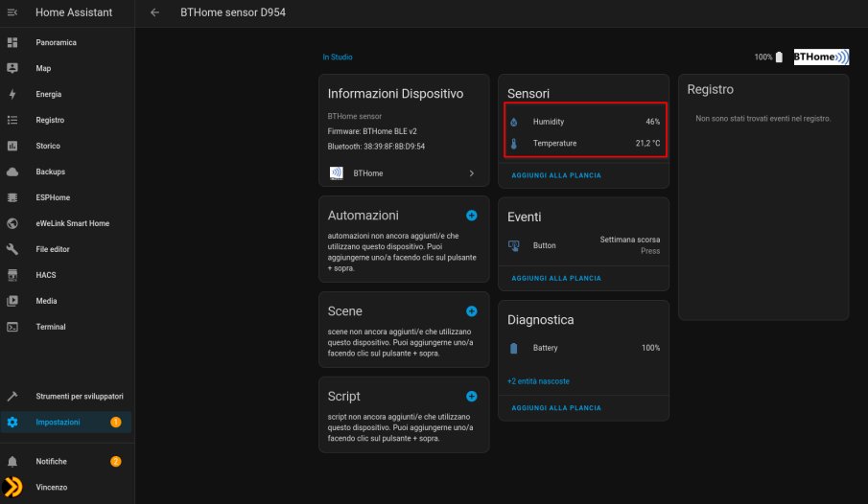Select Storico in the sidebar
Image resolution: width=868 pixels, height=504 pixels.
point(66,146)
